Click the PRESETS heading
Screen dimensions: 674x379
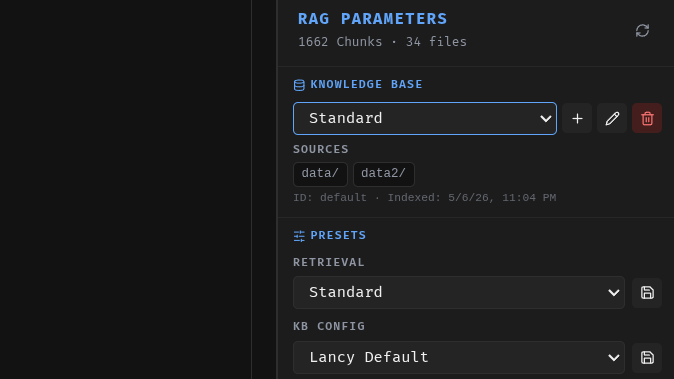coord(338,235)
